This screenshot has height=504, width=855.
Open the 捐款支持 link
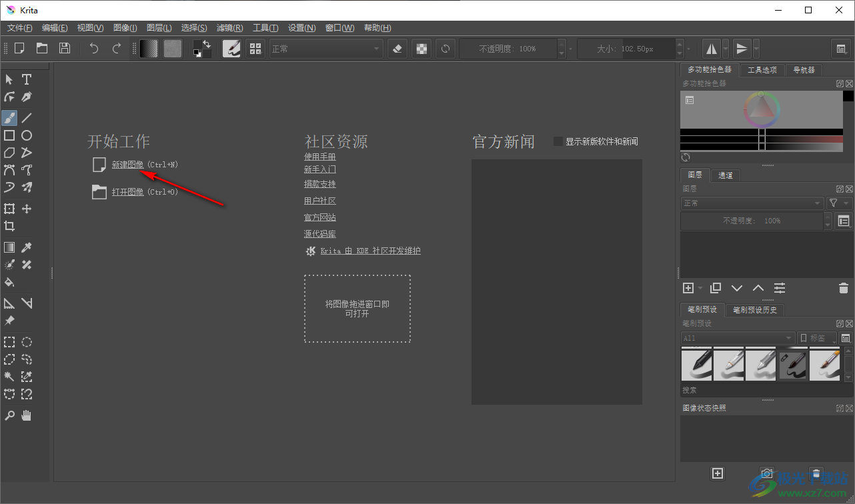click(320, 184)
